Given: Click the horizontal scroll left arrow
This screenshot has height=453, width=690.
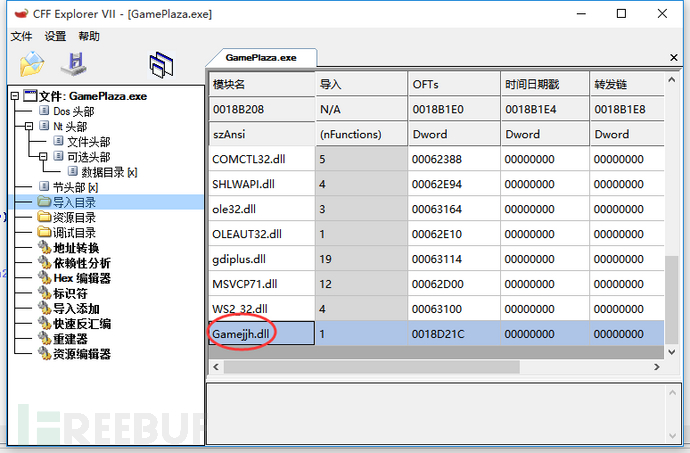Looking at the screenshot, I should tap(216, 367).
